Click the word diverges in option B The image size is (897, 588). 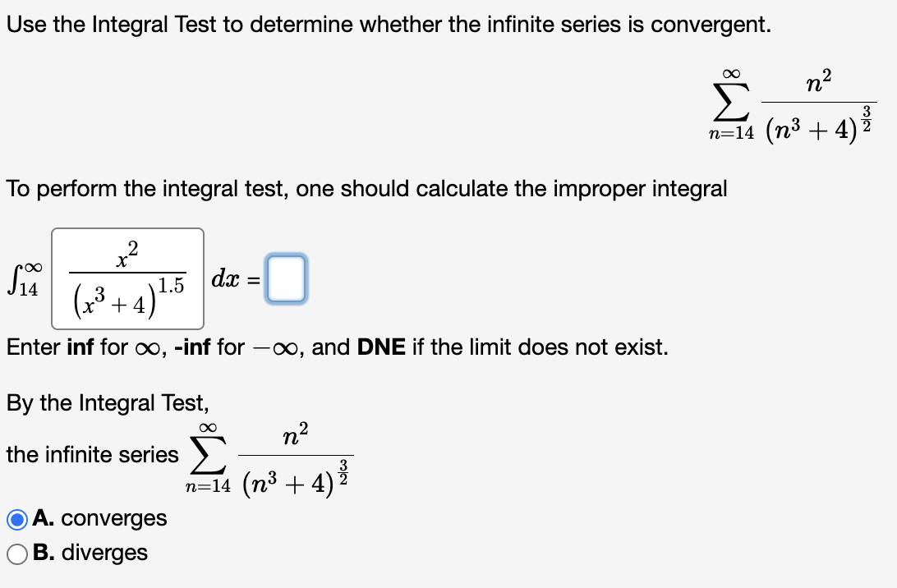click(103, 553)
